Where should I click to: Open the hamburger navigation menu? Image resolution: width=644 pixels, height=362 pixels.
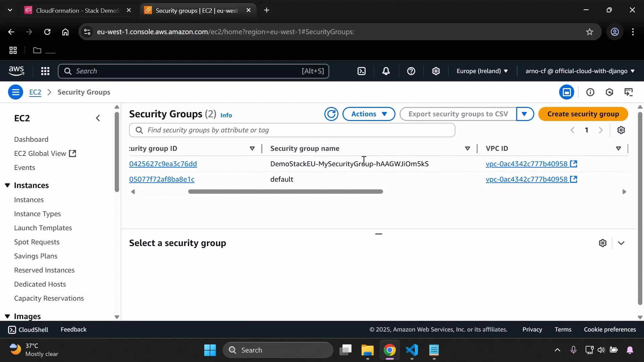pos(15,92)
